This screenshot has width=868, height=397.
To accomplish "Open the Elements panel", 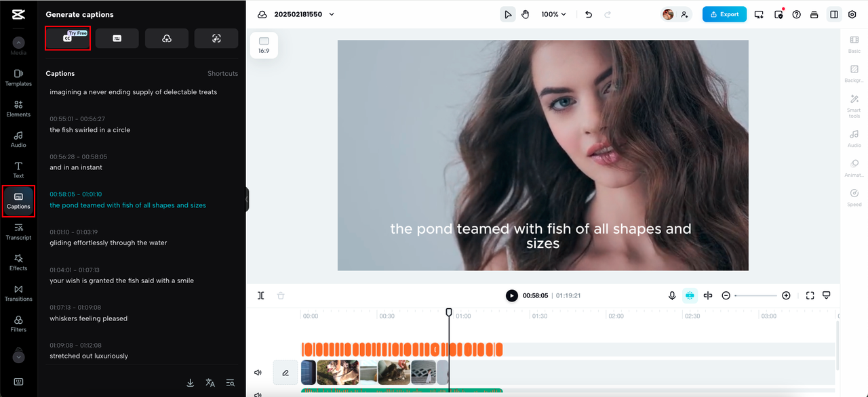I will [x=18, y=108].
